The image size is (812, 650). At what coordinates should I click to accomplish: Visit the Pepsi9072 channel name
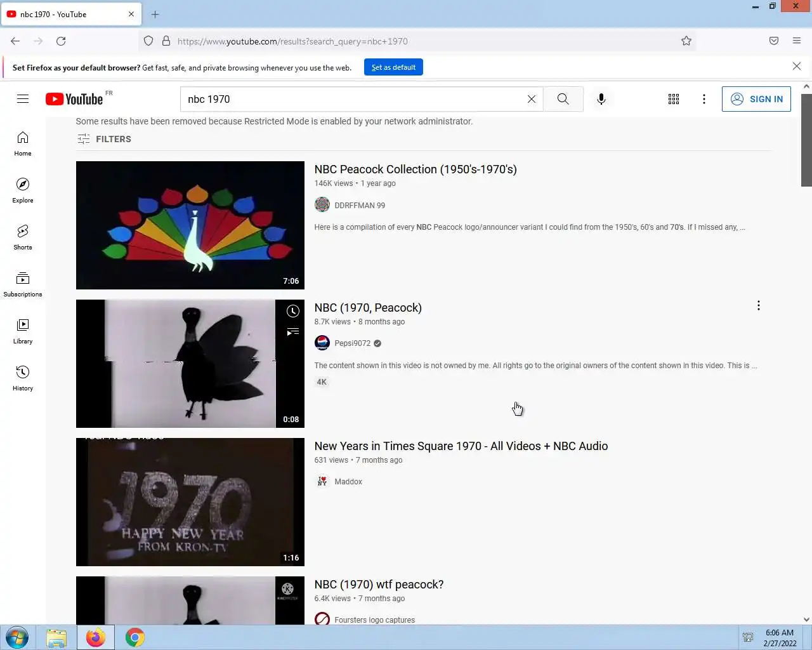[x=353, y=343]
